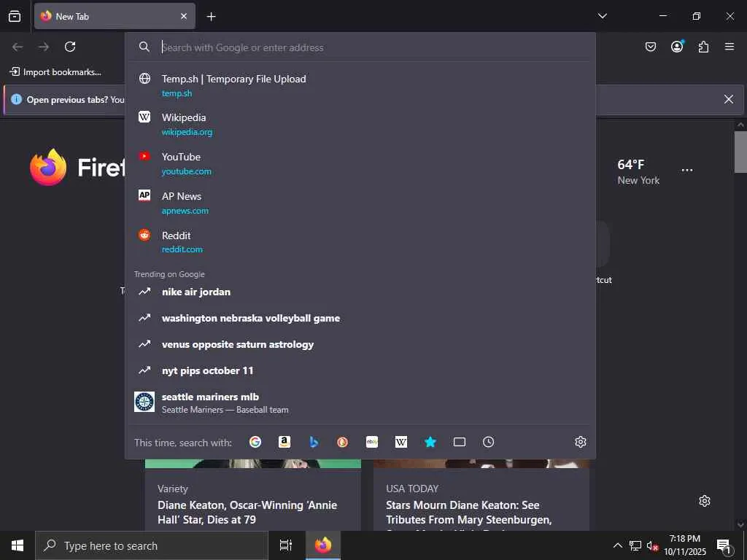Click Import bookmarks in bookmarks toolbar
Viewport: 747px width, 560px height.
click(55, 72)
